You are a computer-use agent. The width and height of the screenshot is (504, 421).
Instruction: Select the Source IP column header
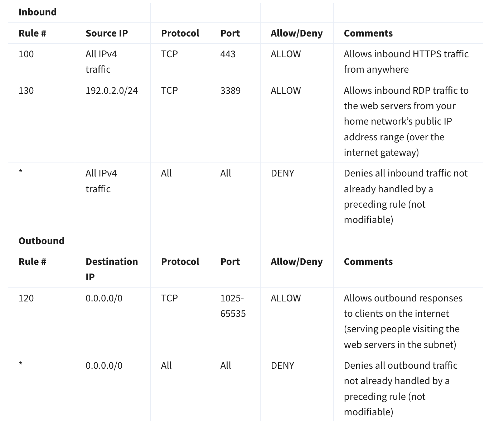point(106,33)
